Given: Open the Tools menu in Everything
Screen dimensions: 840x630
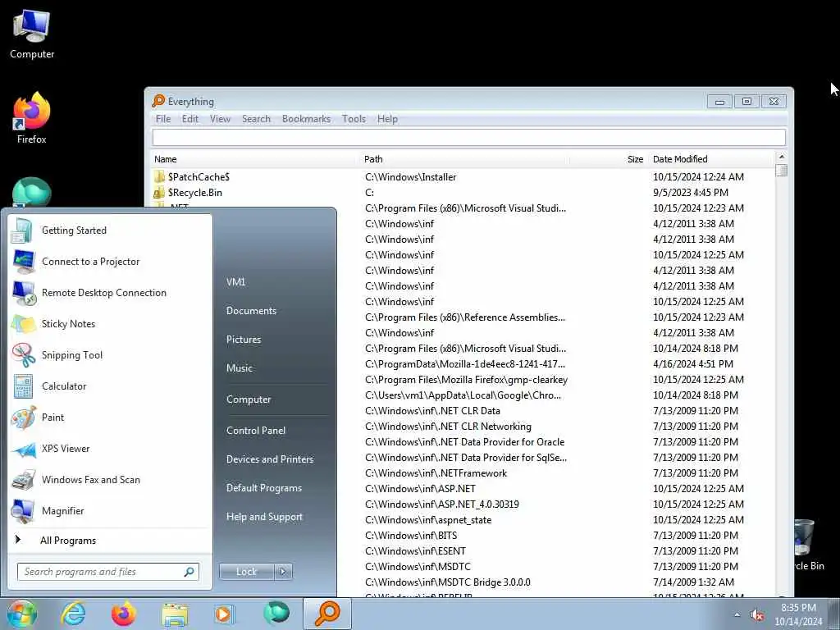Looking at the screenshot, I should [x=354, y=119].
